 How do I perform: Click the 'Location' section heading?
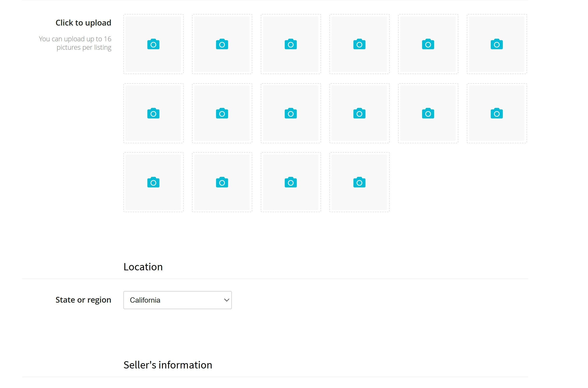pyautogui.click(x=143, y=267)
